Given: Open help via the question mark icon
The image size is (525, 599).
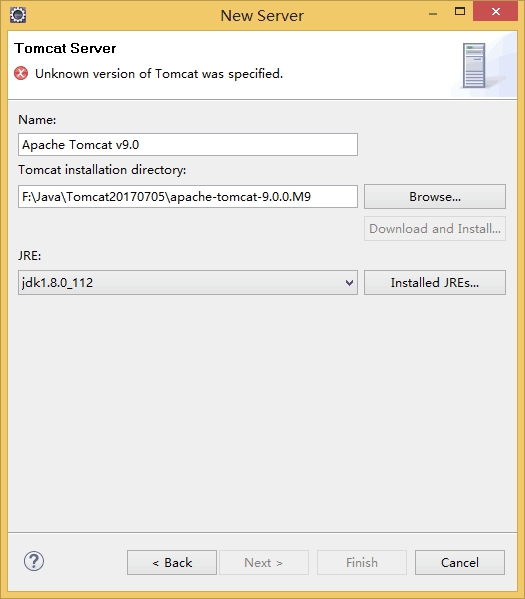Looking at the screenshot, I should 34,561.
